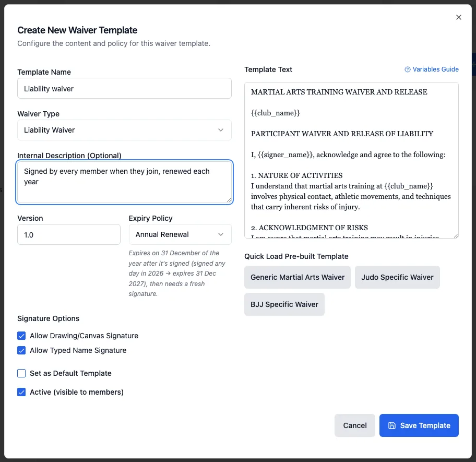Click the Quick Load Pre-built Template label
The width and height of the screenshot is (476, 462).
tap(296, 256)
